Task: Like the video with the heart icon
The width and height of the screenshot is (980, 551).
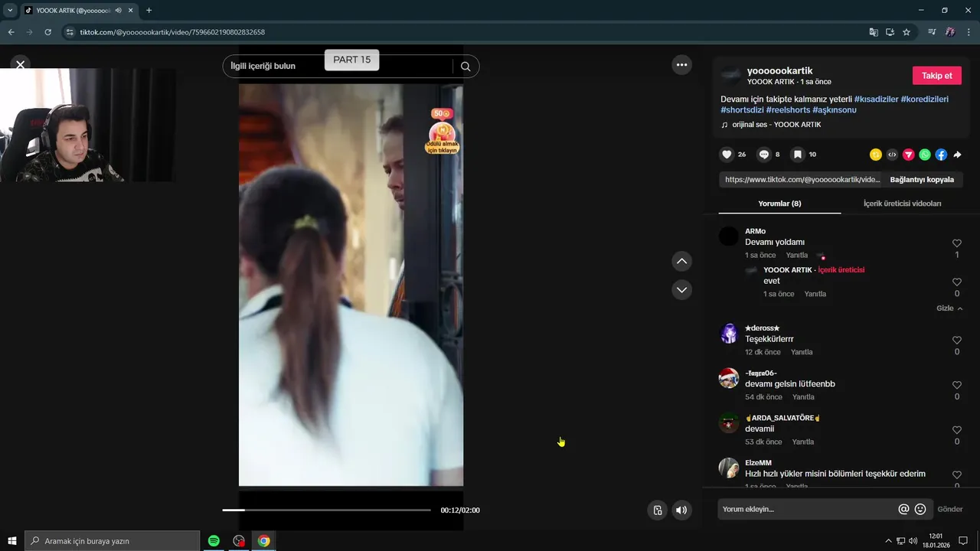Action: (x=727, y=155)
